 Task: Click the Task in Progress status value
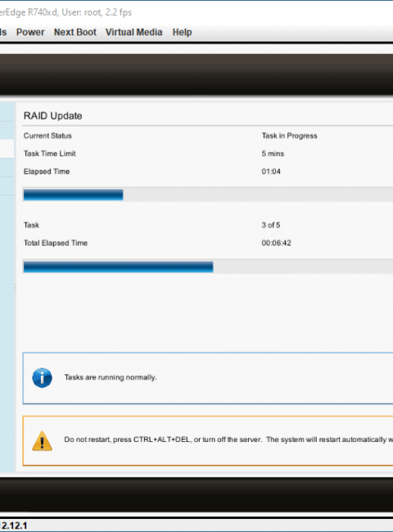coord(289,136)
